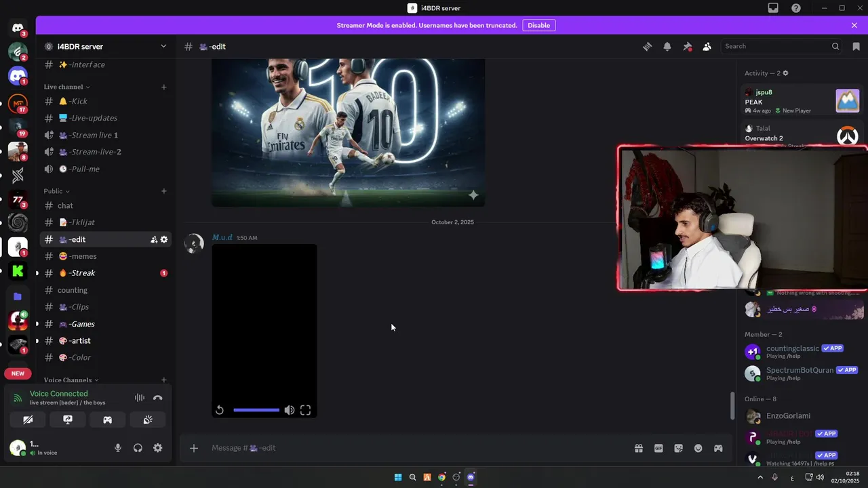Open the sticker picker

[679, 448]
